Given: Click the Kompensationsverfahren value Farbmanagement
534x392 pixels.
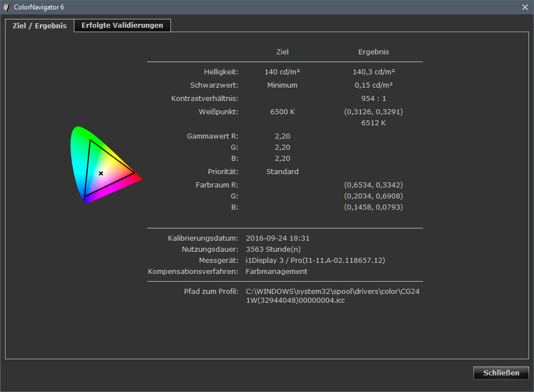Looking at the screenshot, I should tap(276, 271).
